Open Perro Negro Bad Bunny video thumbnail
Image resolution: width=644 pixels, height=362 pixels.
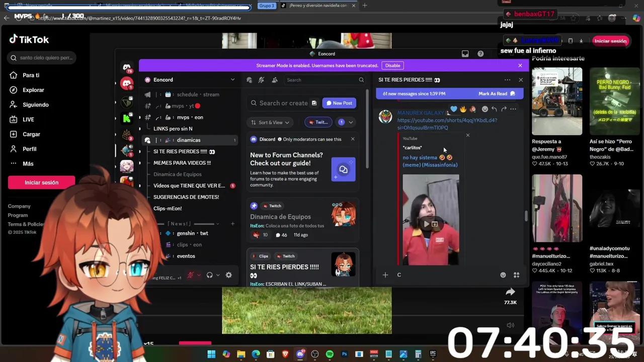coord(614,101)
